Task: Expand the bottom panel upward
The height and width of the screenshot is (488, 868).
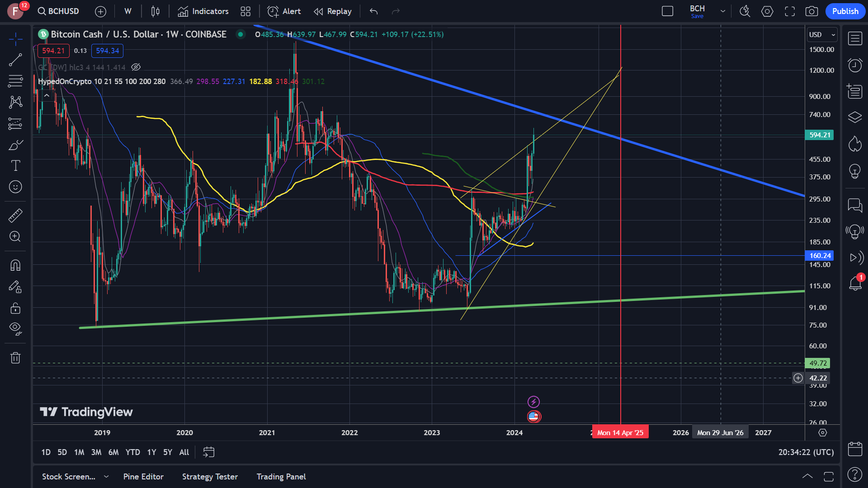Action: tap(807, 476)
